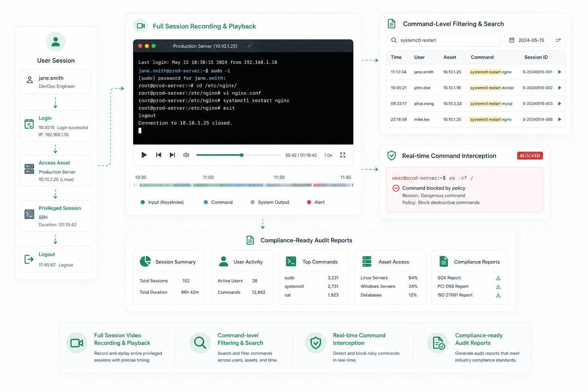Select the systemctl restart docker command
Image resolution: width=588 pixels, height=392 pixels.
point(492,88)
